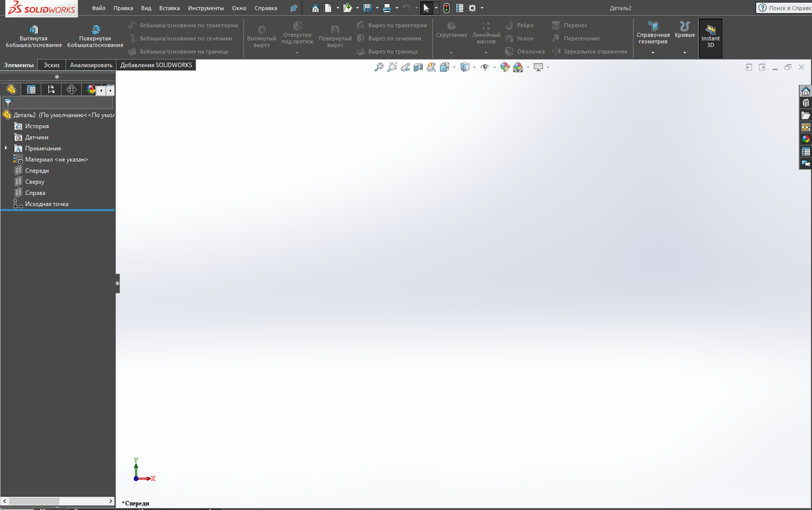Open View Orientation dropdown arrow
Image resolution: width=812 pixels, height=510 pixels.
coord(453,67)
